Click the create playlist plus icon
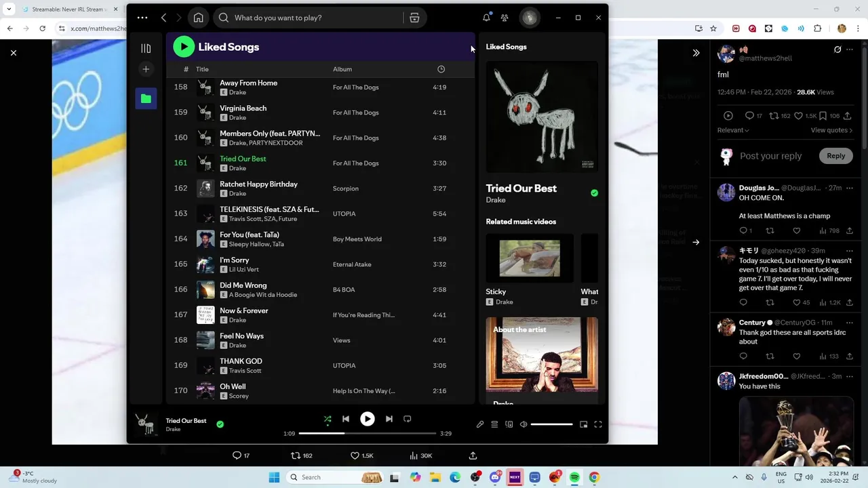 (146, 69)
